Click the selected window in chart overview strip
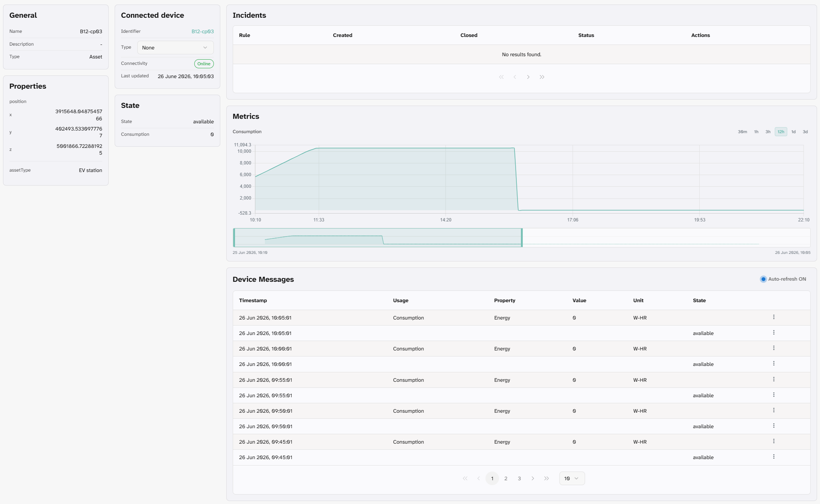820x504 pixels. click(378, 238)
